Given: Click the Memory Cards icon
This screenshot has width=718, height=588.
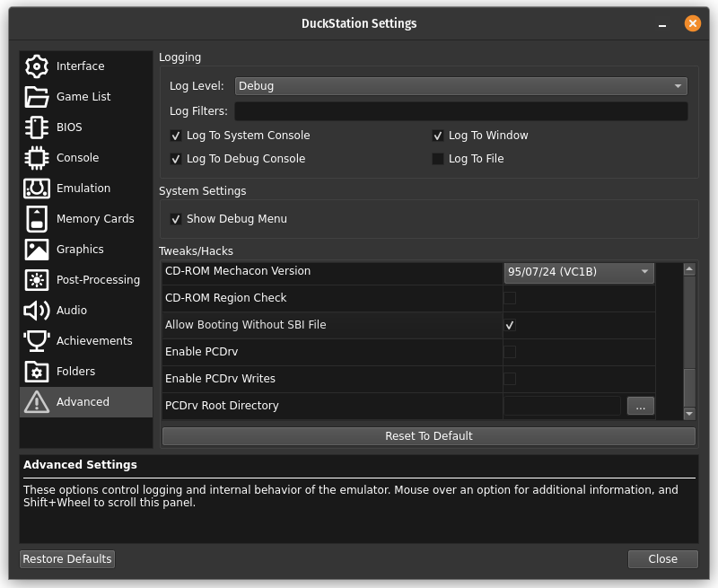Looking at the screenshot, I should pyautogui.click(x=37, y=219).
